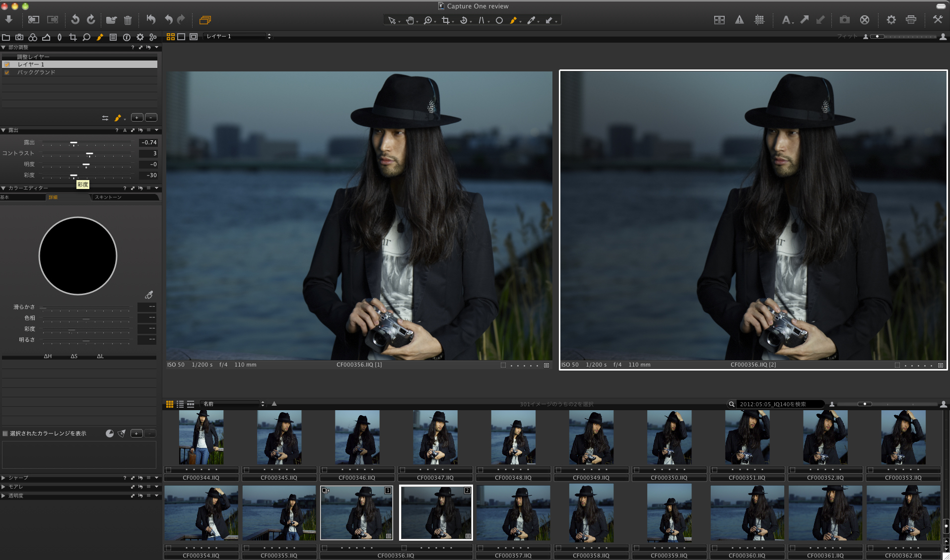This screenshot has height=560, width=950.
Task: Toggle exposure warning triangle icon
Action: click(739, 20)
